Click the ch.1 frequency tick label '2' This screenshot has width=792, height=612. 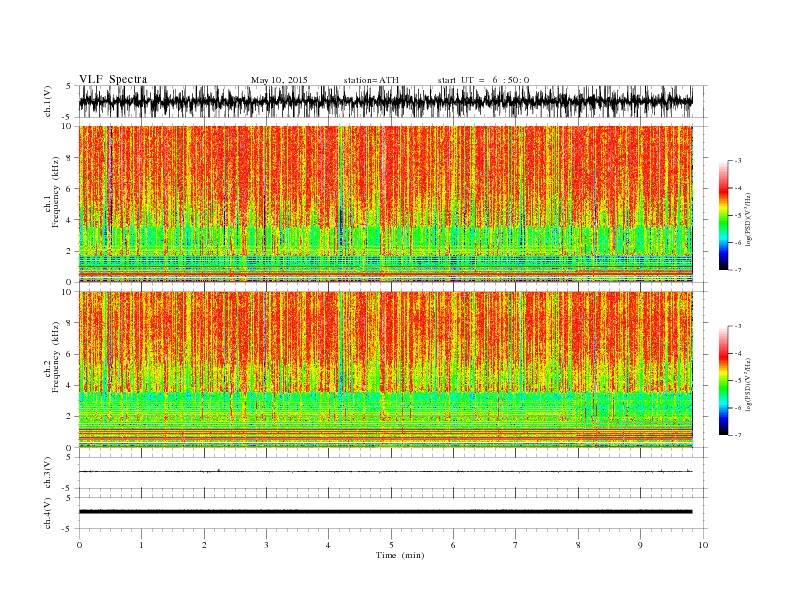[x=70, y=251]
